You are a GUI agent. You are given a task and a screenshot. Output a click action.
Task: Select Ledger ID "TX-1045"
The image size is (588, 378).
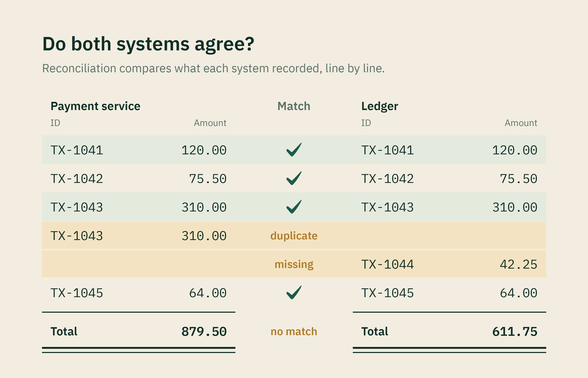(388, 293)
